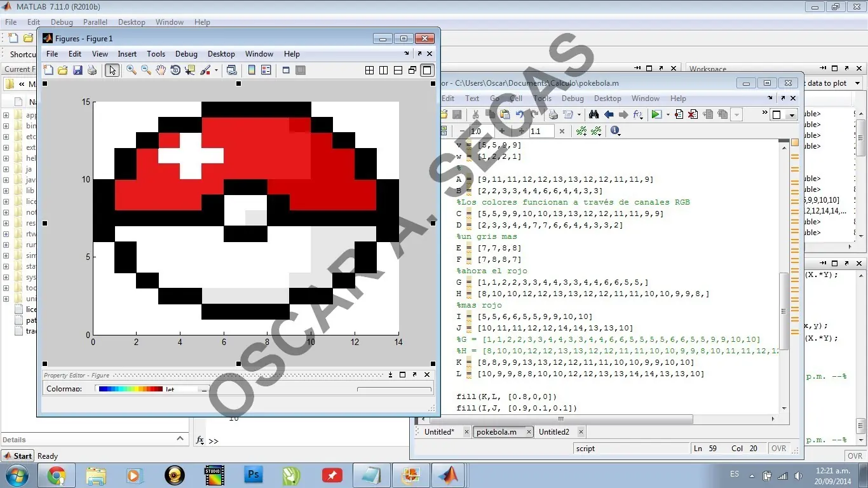
Task: Click Find binoculars icon in Editor
Action: (593, 114)
